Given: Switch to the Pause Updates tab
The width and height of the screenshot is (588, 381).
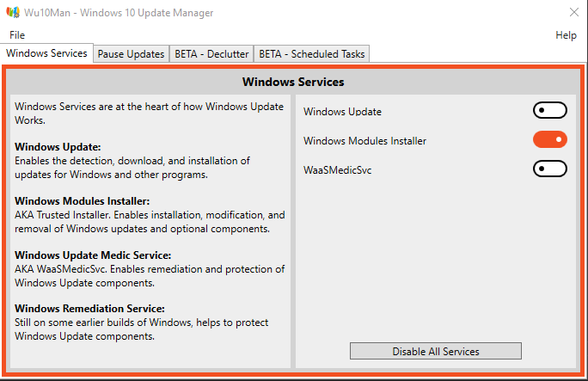Looking at the screenshot, I should coord(131,54).
